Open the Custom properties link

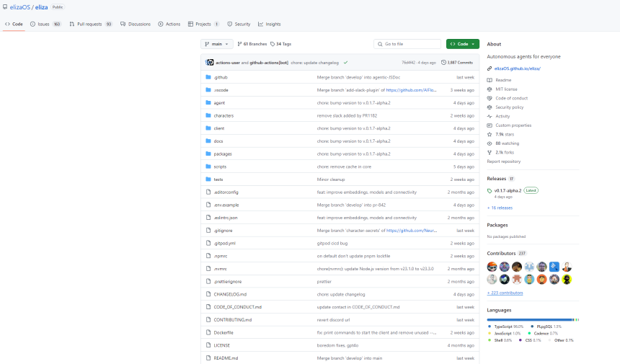point(513,125)
